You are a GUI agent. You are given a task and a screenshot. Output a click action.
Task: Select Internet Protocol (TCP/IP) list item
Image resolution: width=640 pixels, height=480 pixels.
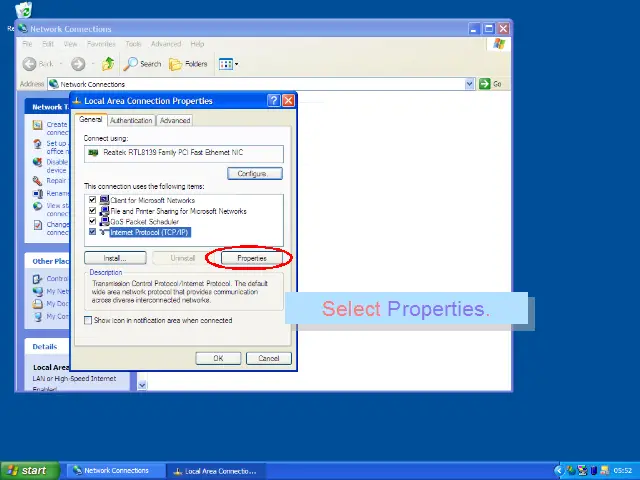[149, 232]
